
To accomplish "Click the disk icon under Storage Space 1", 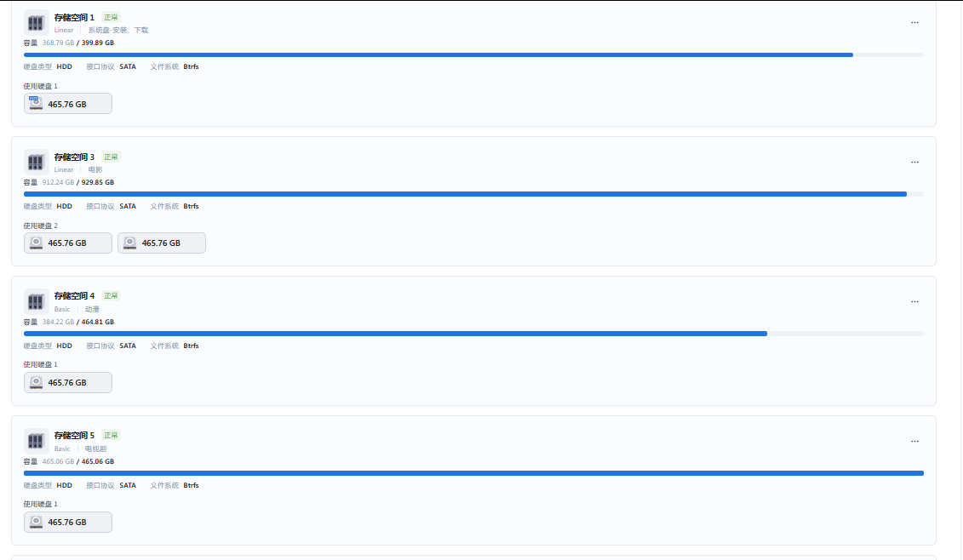I will coord(36,104).
